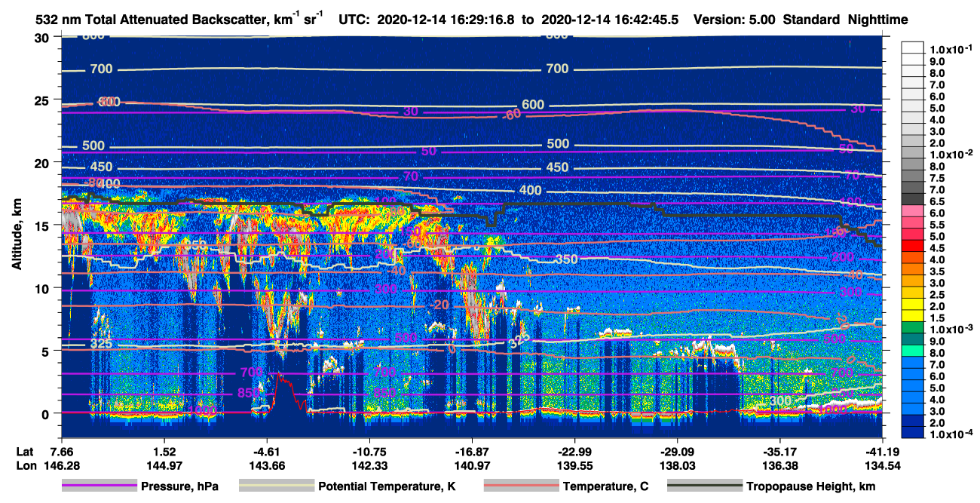980x503 pixels.
Task: Click the white '300' potential temperature contour label
Action: (779, 400)
